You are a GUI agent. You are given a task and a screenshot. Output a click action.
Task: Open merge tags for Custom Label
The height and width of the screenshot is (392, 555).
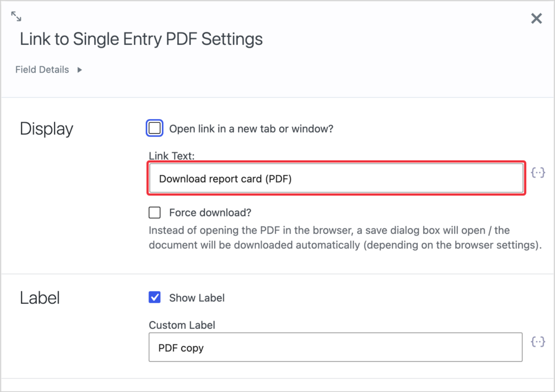click(x=538, y=342)
